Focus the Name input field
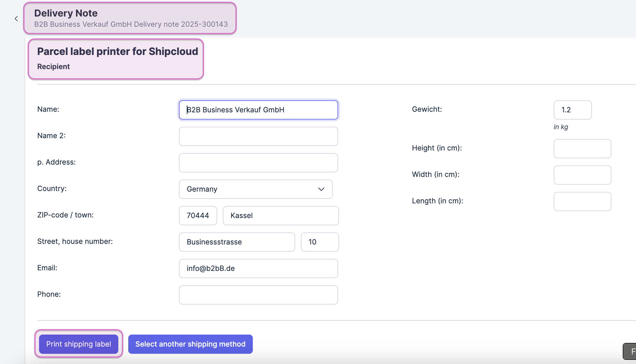The height and width of the screenshot is (364, 636). 258,110
